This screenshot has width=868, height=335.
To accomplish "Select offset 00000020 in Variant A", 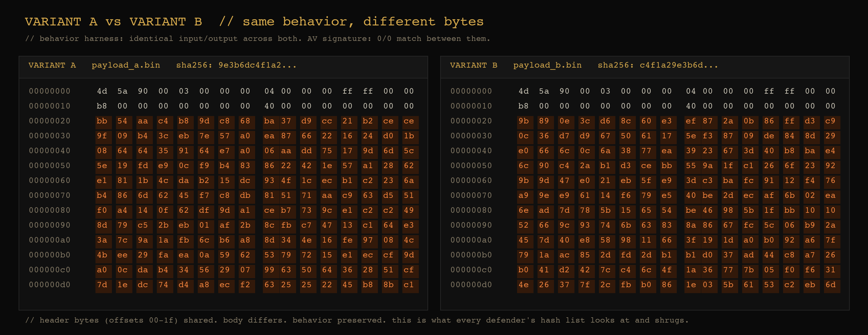I will coord(50,121).
